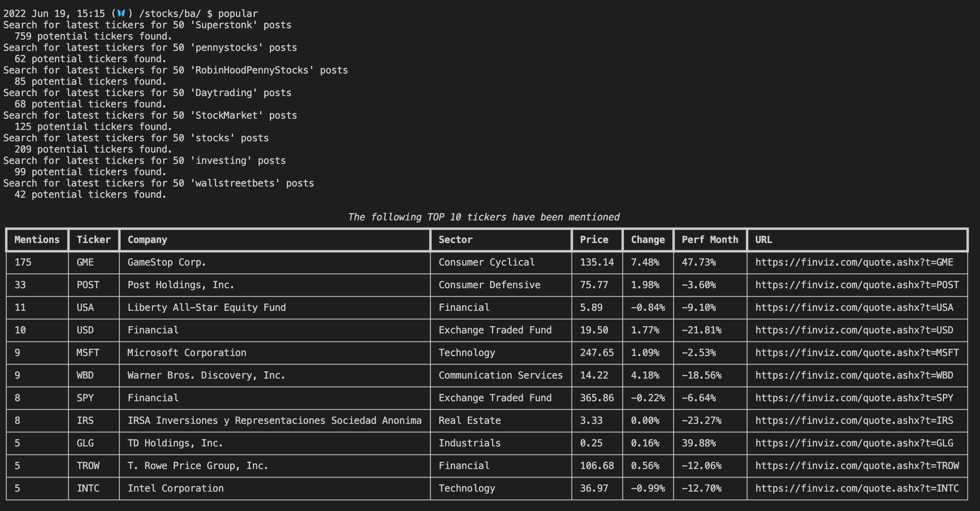Select the Mentions column header
The image size is (980, 511).
(36, 240)
